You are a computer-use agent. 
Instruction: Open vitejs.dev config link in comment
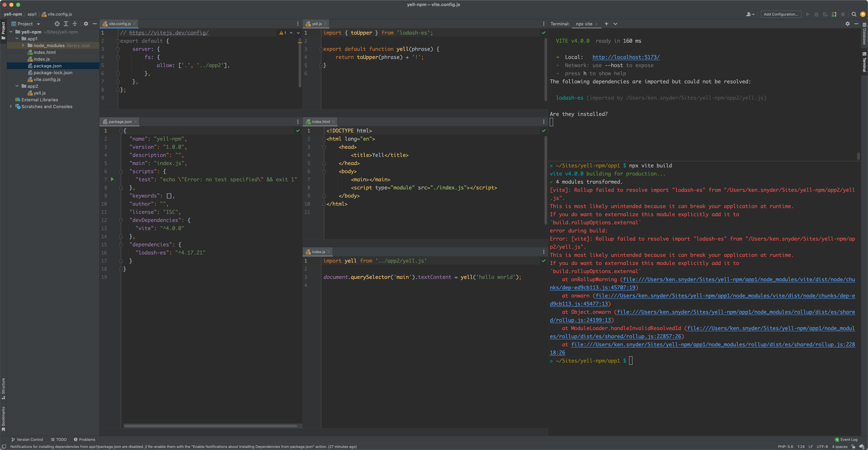point(169,33)
